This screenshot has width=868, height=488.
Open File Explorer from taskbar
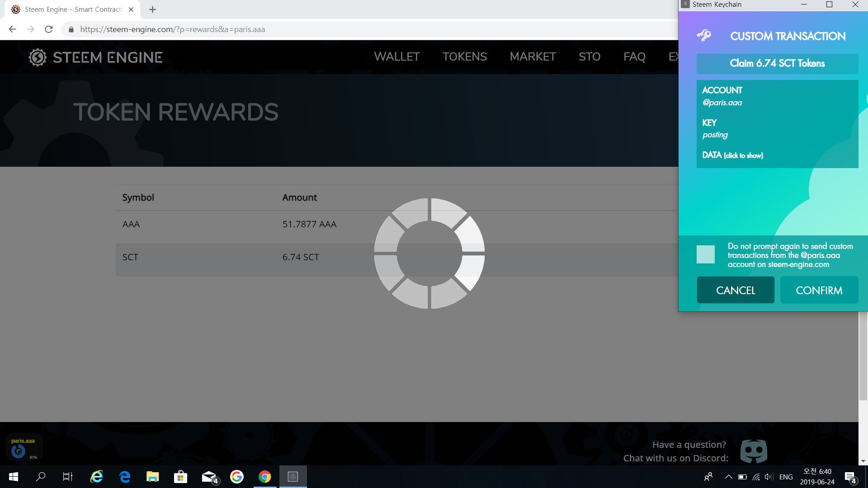pos(153,477)
